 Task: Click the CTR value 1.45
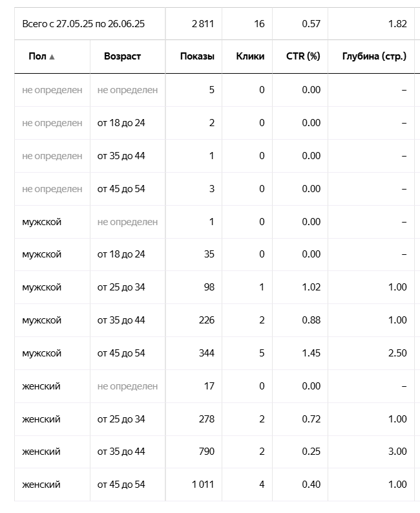click(x=311, y=353)
